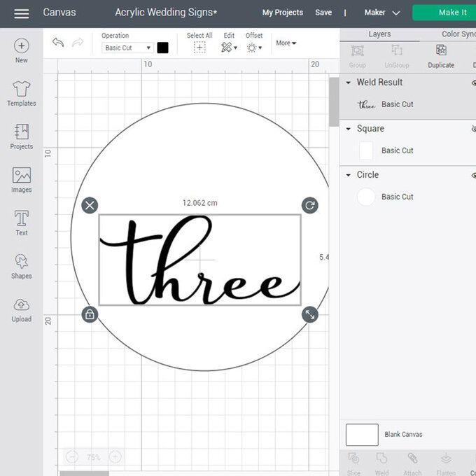
Task: Open the Templates panel
Action: [22, 94]
